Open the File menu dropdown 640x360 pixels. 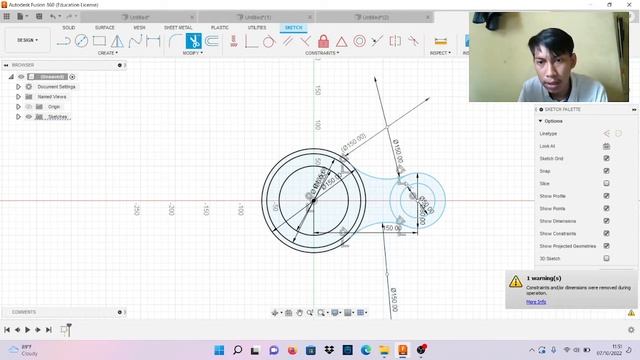[22, 16]
